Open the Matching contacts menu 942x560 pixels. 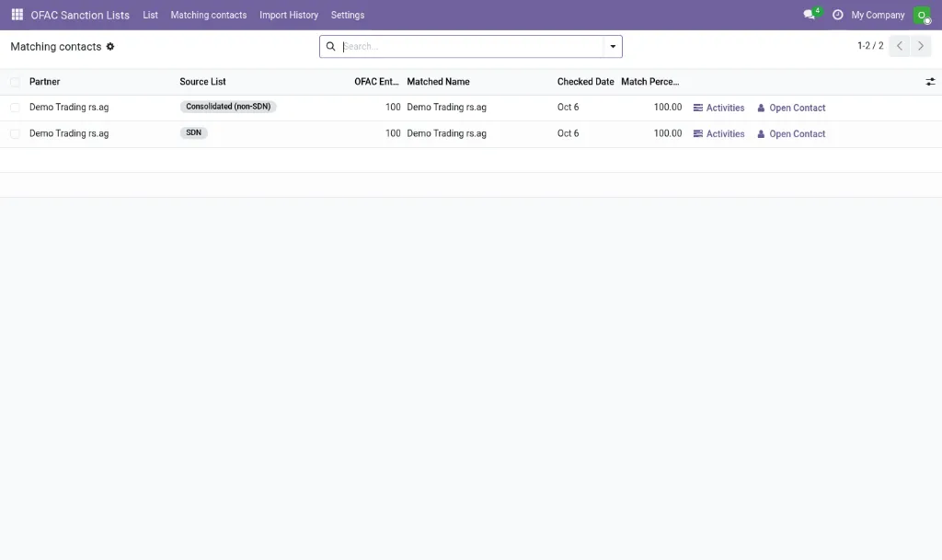pos(209,15)
